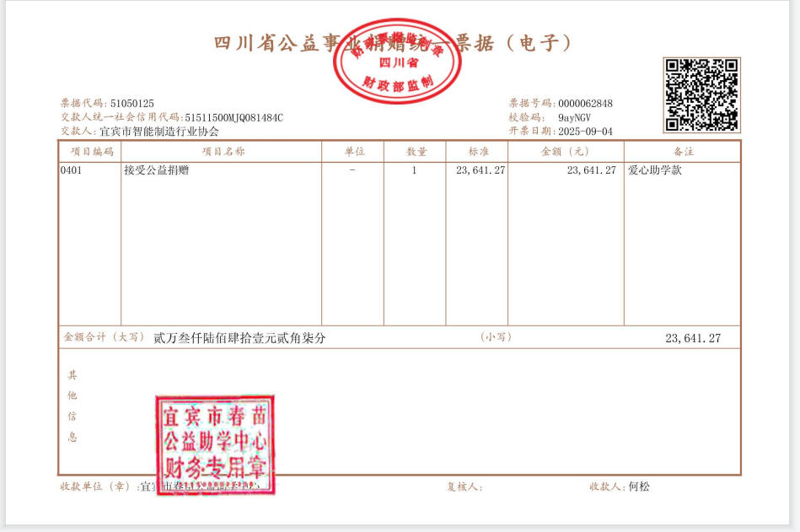
Task: Select 标准 column cell 23,641.27
Action: [481, 170]
